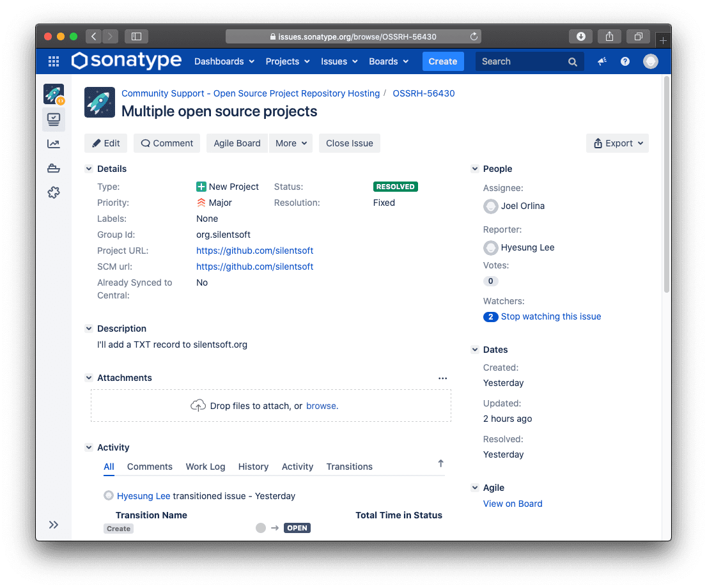
Task: Click Safari back navigation arrow
Action: 94,36
